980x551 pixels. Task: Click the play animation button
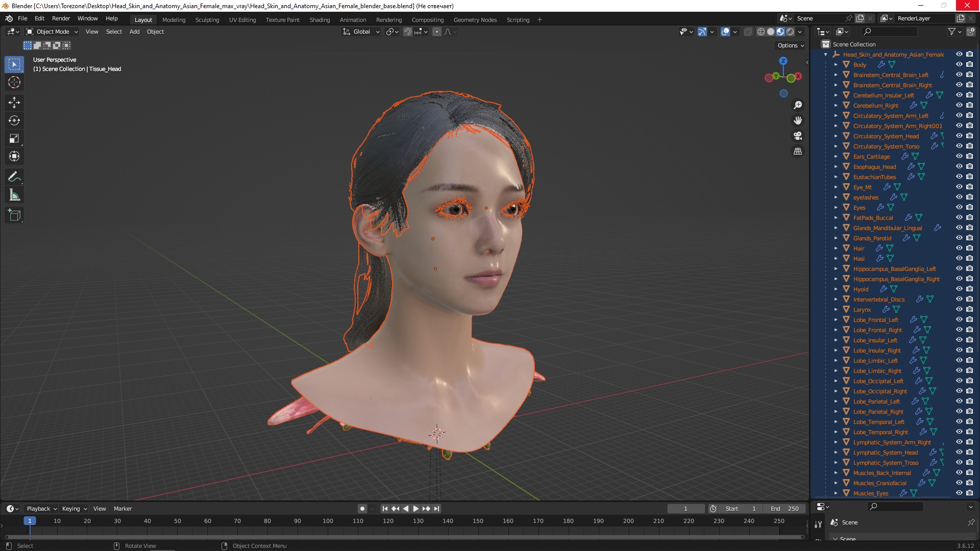pos(415,509)
